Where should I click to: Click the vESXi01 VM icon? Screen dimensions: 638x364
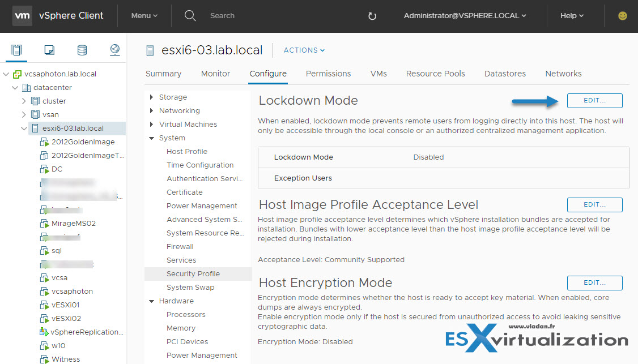[44, 305]
